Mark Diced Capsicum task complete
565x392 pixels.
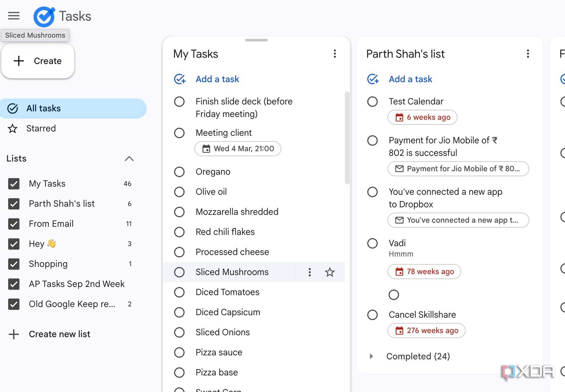pos(179,312)
